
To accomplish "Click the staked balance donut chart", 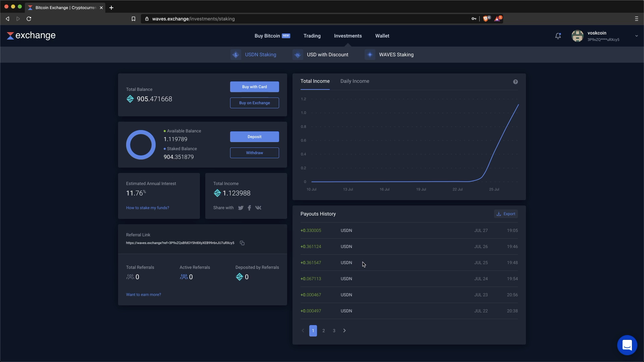I will 141,145.
